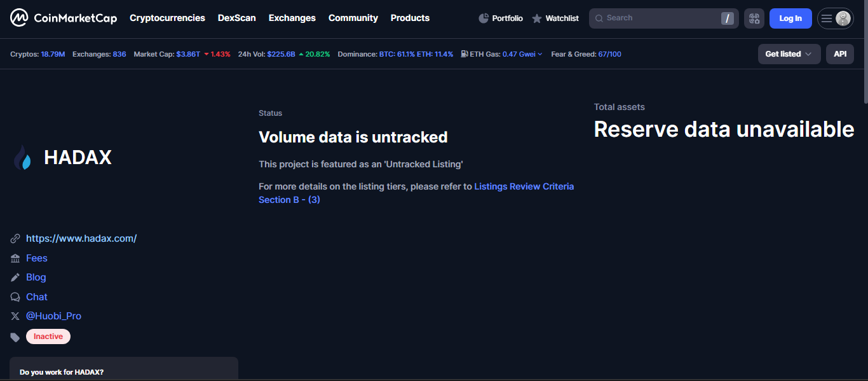Viewport: 868px width, 381px height.
Task: Click the Dominance BTC 61.1% ETH 11.4% link
Action: pyautogui.click(x=416, y=54)
